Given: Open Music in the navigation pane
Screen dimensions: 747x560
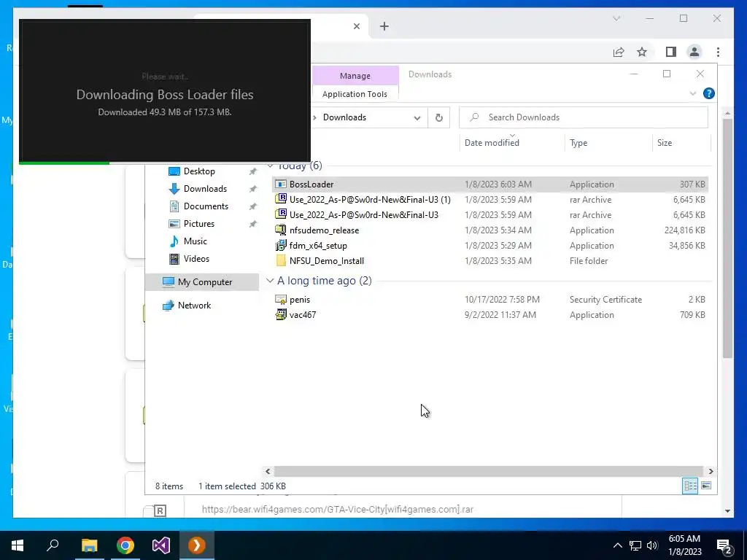Looking at the screenshot, I should click(195, 241).
